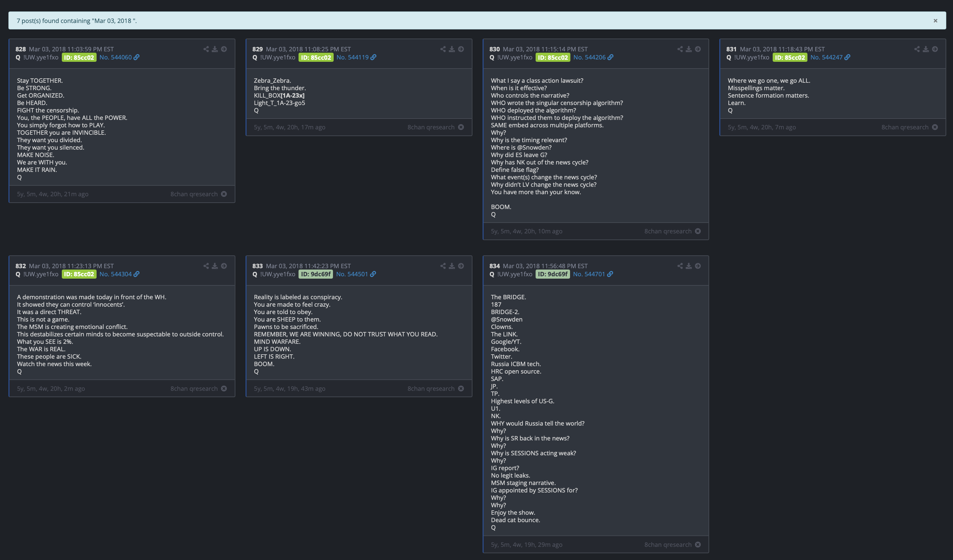953x560 pixels.
Task: Click post number 830 in card header
Action: click(494, 49)
